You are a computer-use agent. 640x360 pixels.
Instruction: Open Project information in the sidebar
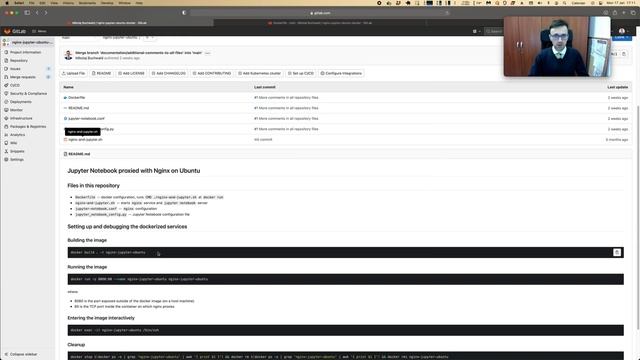click(x=25, y=52)
